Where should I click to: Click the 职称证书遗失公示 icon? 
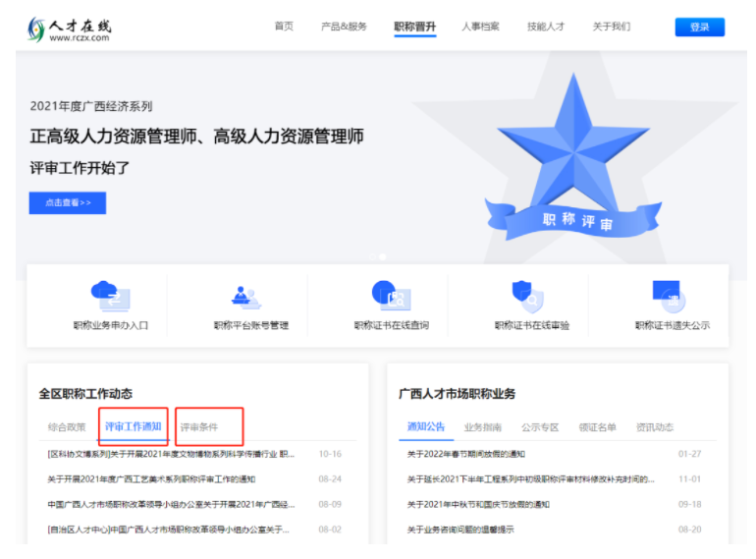671,295
